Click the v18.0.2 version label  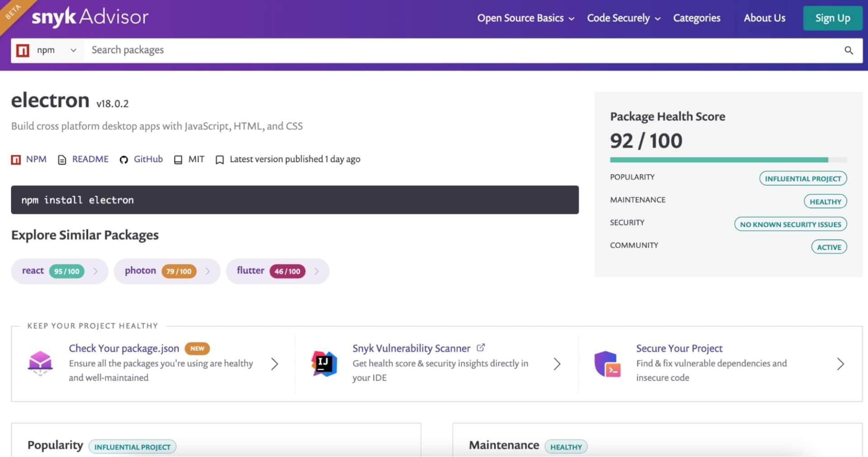(x=113, y=104)
